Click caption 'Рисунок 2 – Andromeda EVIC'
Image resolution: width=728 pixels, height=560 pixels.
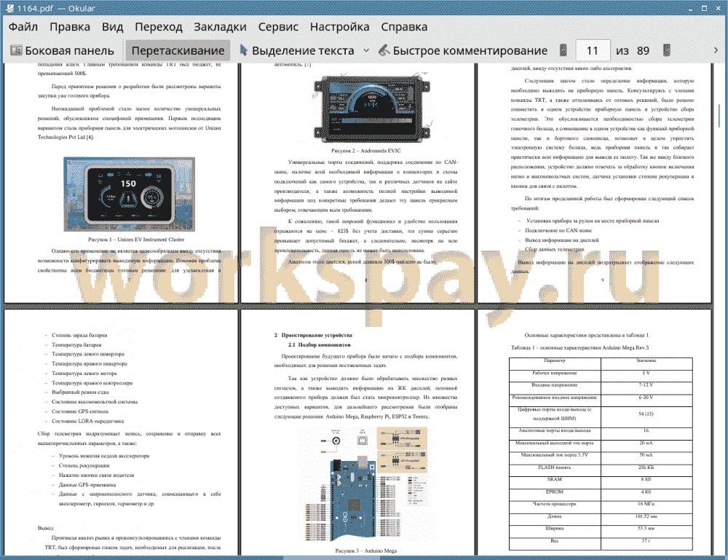pos(366,151)
